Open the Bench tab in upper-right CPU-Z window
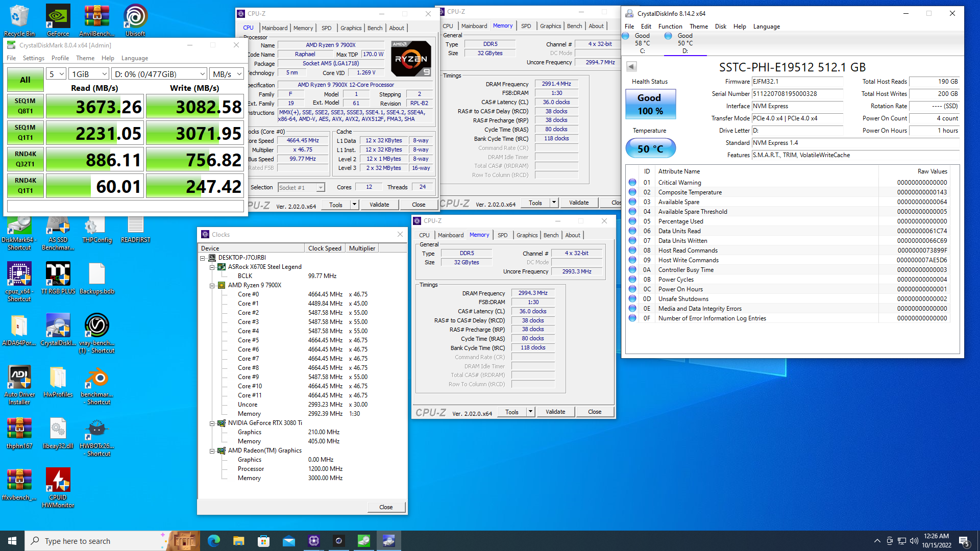 point(574,26)
